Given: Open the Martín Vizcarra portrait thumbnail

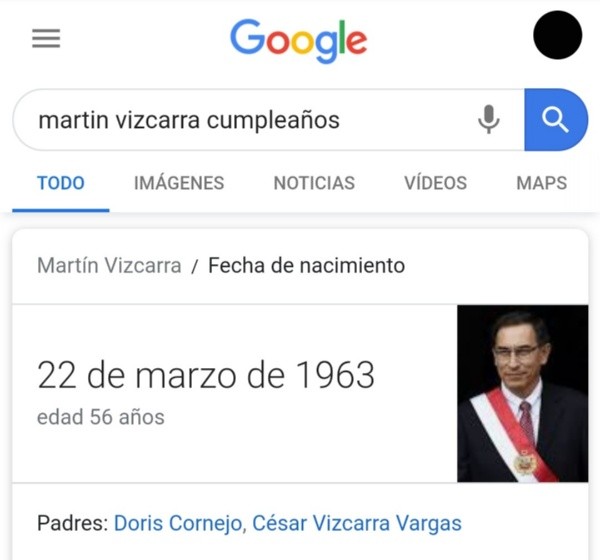Looking at the screenshot, I should coord(523,393).
